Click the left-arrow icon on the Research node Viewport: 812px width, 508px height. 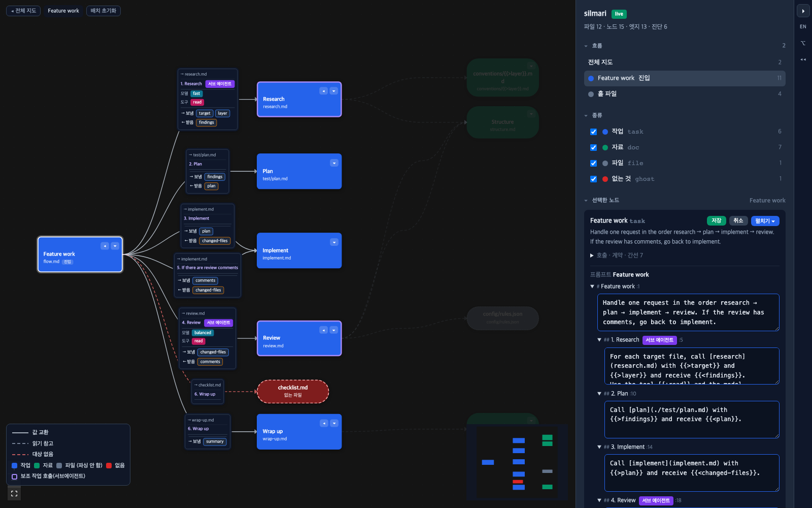tap(323, 91)
